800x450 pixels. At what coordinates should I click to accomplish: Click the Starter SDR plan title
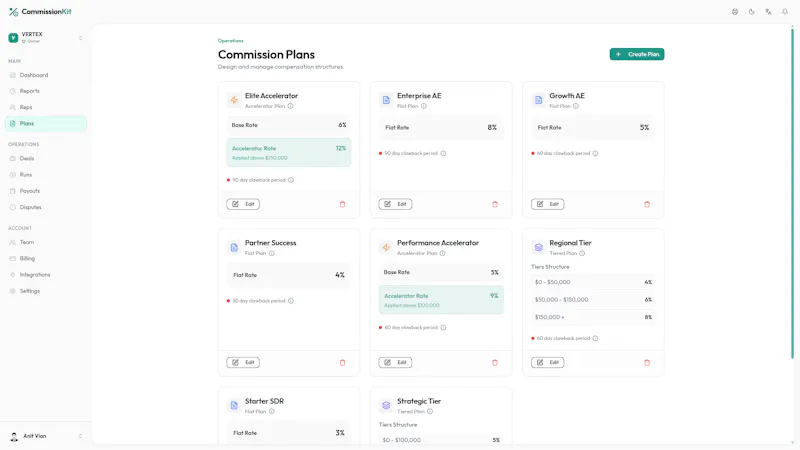264,401
